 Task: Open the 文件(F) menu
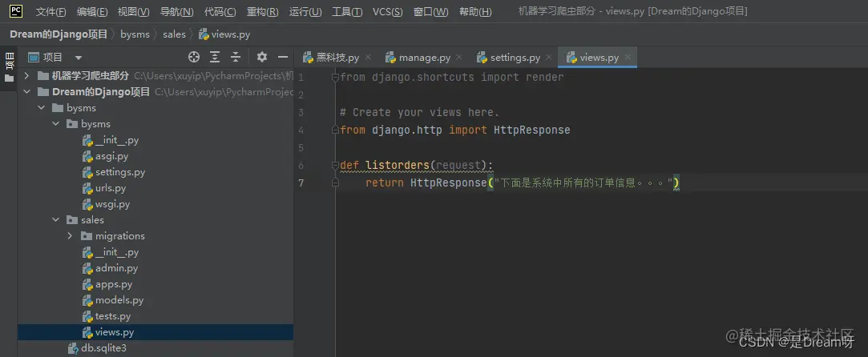click(x=51, y=11)
